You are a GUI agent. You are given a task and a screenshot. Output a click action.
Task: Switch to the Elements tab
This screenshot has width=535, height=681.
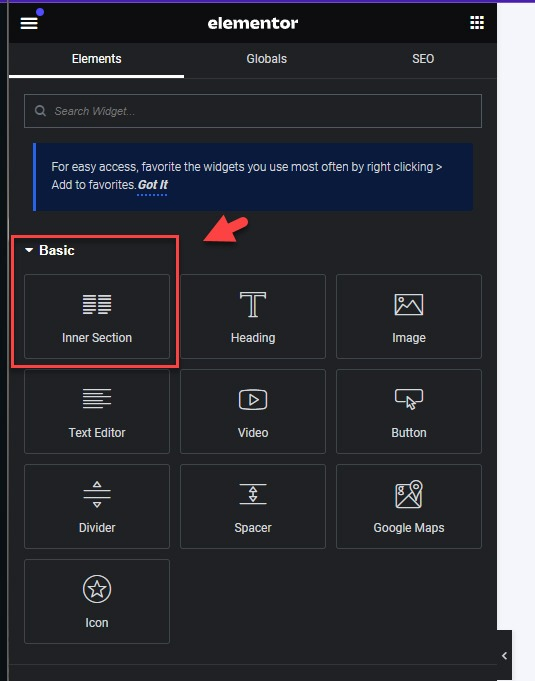point(96,59)
